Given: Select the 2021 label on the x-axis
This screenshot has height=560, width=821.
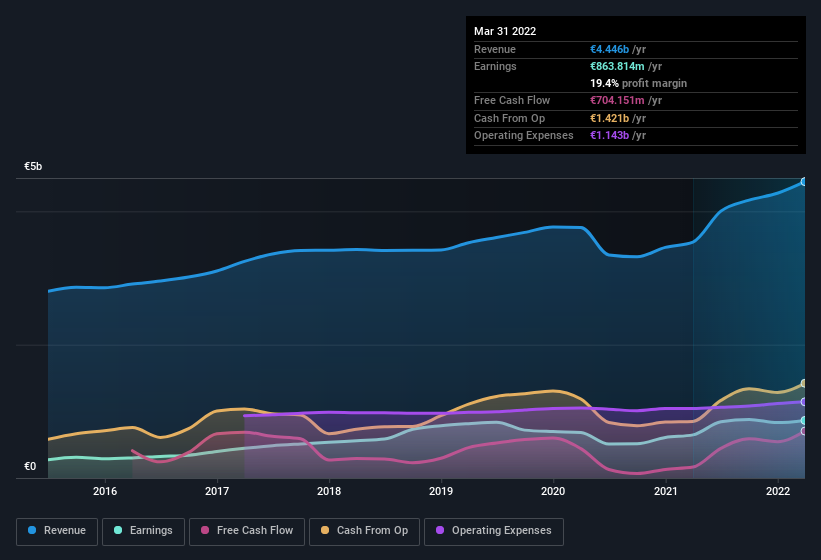Looking at the screenshot, I should [665, 491].
